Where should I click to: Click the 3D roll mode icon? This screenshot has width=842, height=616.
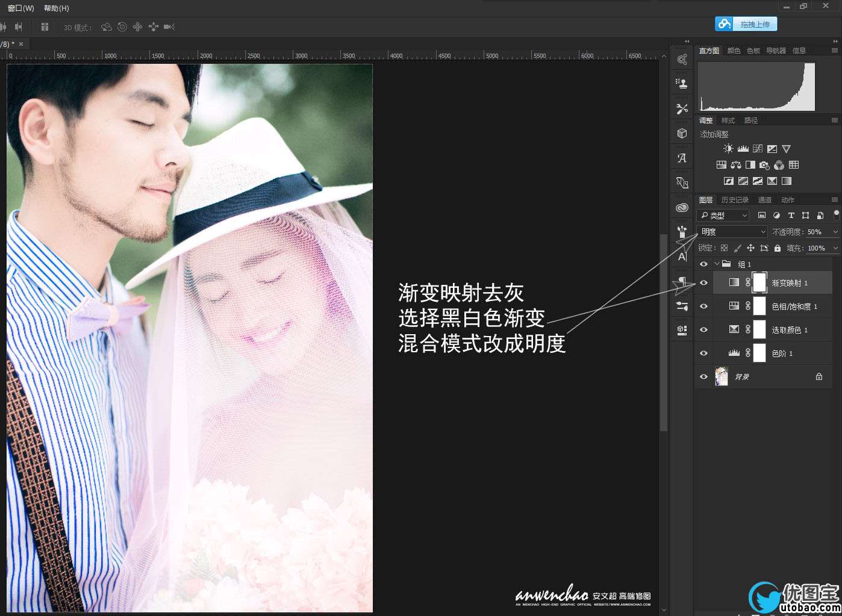click(x=122, y=26)
